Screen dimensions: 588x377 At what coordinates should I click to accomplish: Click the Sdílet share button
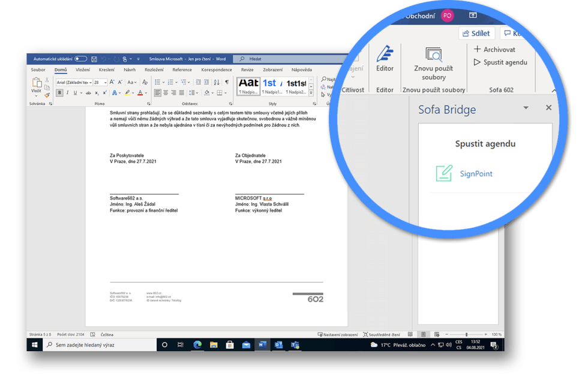[476, 34]
